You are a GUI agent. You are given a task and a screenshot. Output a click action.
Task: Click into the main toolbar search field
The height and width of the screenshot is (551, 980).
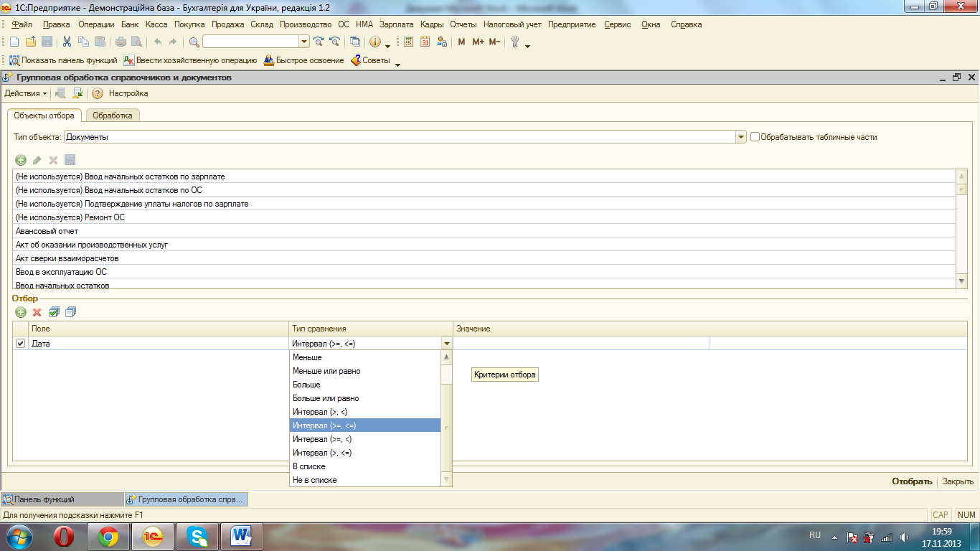250,42
